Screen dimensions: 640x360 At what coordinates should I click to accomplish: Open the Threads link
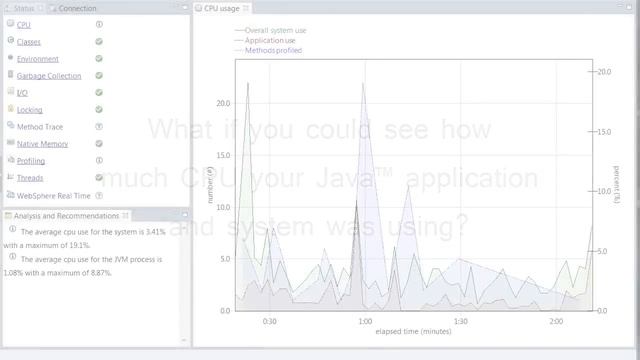(x=30, y=178)
